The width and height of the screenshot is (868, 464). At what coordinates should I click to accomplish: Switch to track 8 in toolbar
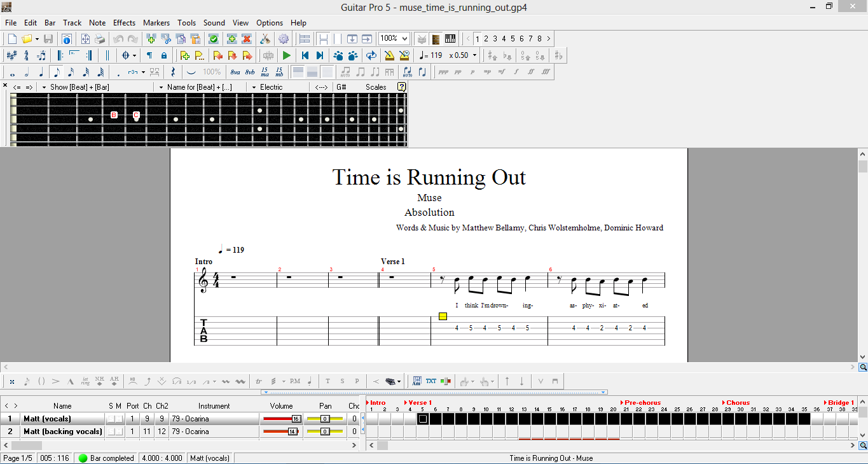(539, 39)
